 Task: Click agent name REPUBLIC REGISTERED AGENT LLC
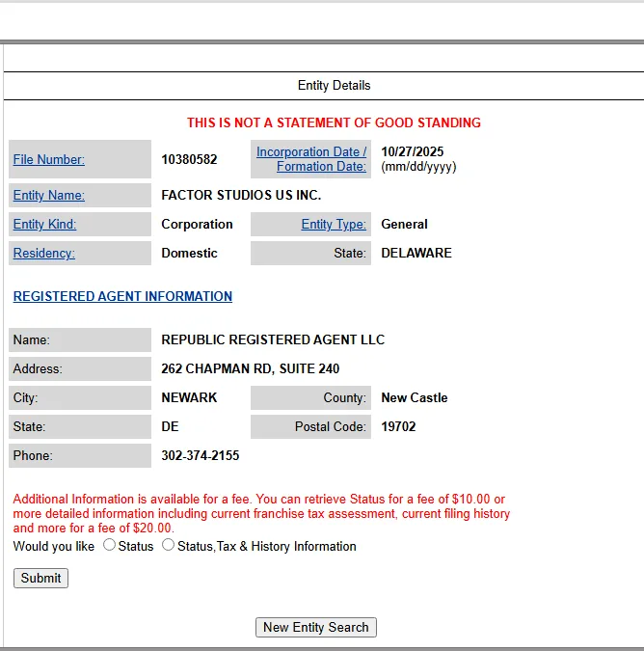click(273, 339)
